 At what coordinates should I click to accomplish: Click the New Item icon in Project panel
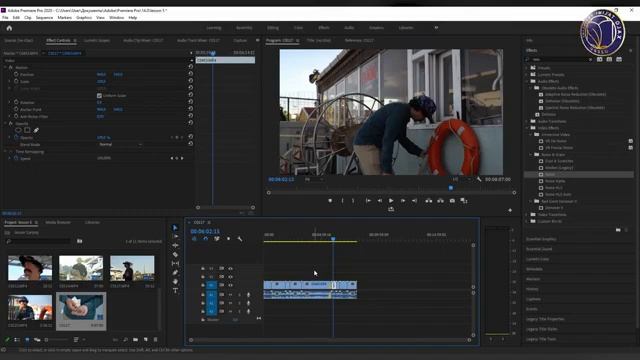click(145, 340)
